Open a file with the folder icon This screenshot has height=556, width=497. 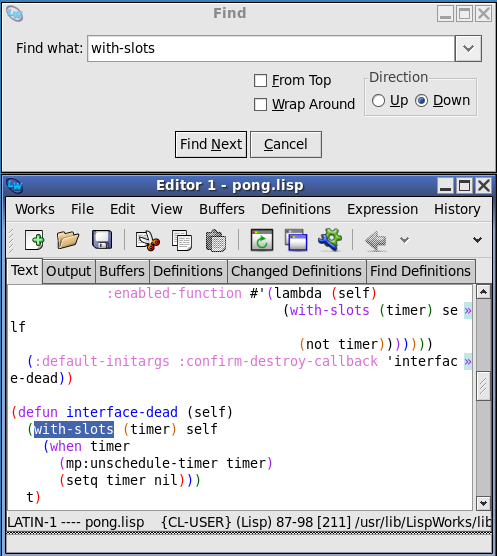click(68, 240)
